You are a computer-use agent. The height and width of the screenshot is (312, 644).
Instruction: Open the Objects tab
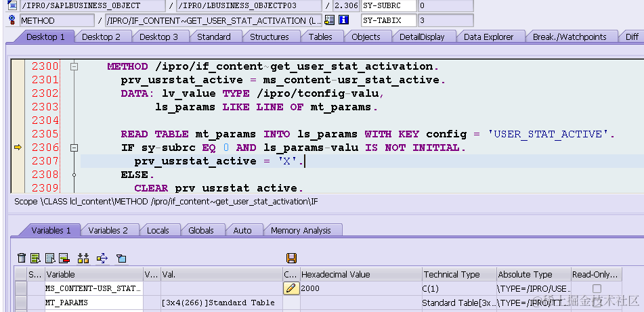366,37
